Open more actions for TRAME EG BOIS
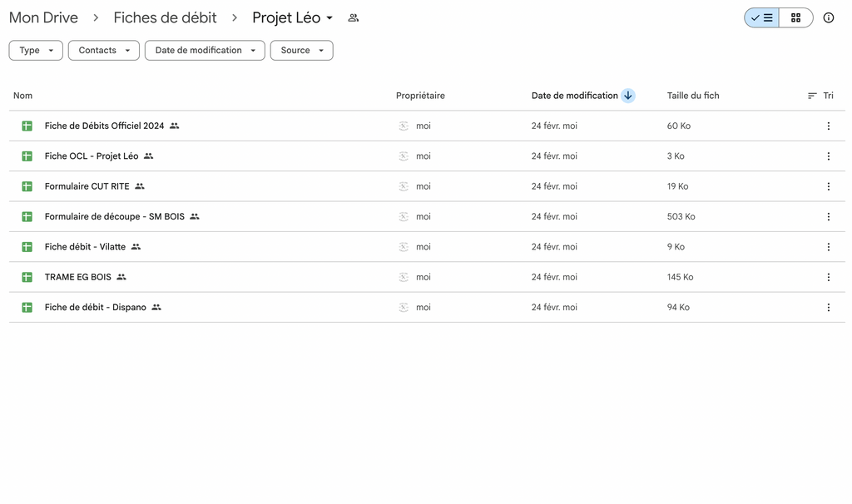This screenshot has height=504, width=852. tap(828, 277)
